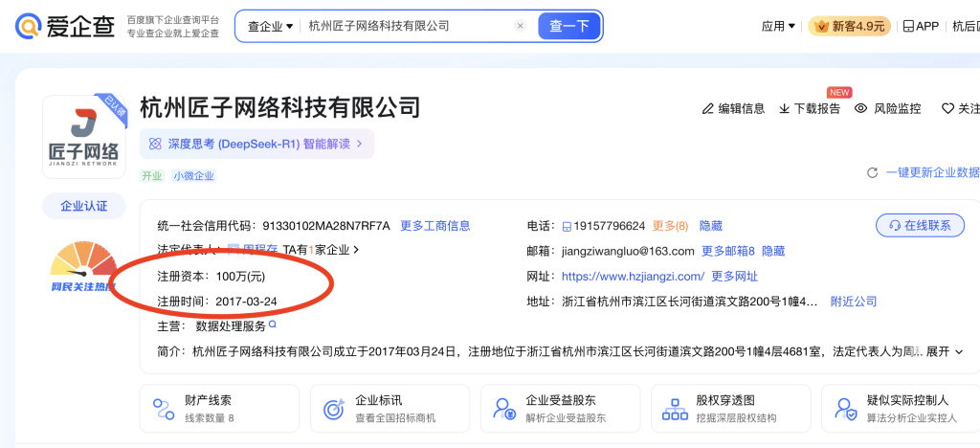Screen dimensions: 980x448
Task: Open the https://www.hzjiangzi.com/ website link
Action: pos(633,276)
